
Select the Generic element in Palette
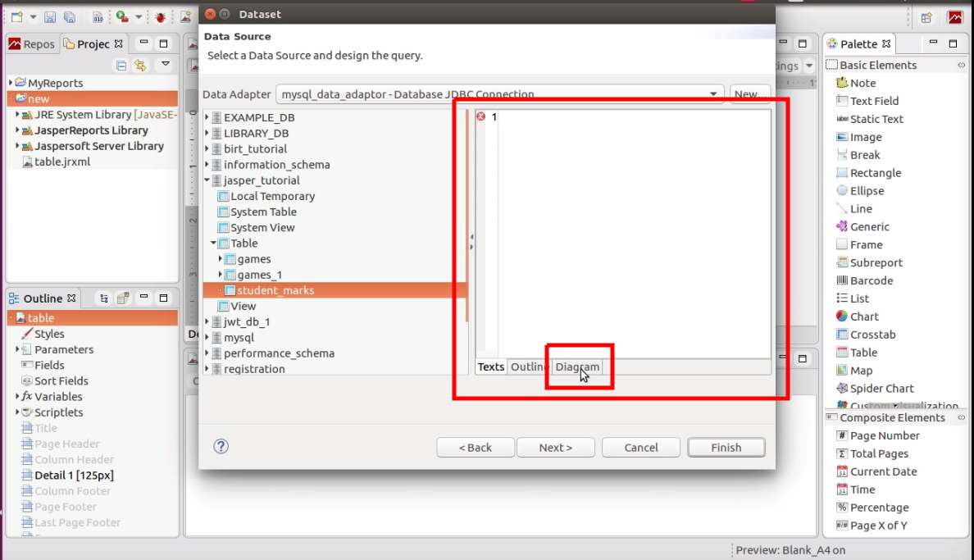point(862,227)
